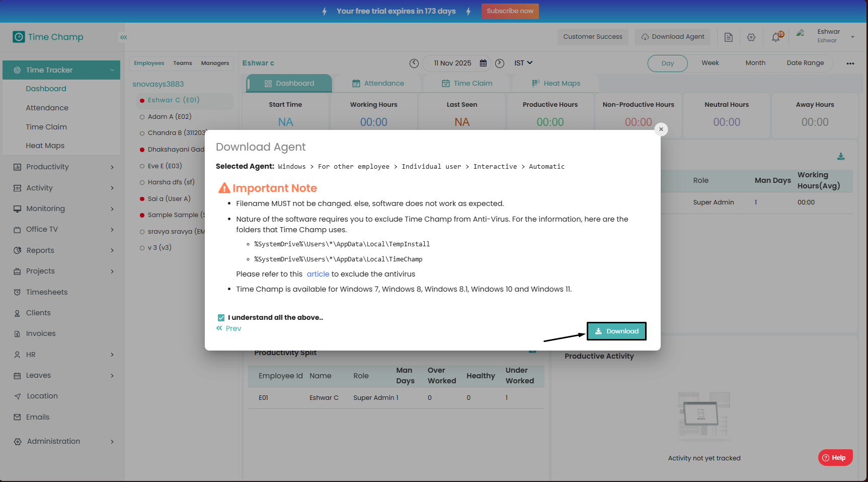This screenshot has width=868, height=482.
Task: Go to next date arrow icon
Action: pyautogui.click(x=500, y=63)
